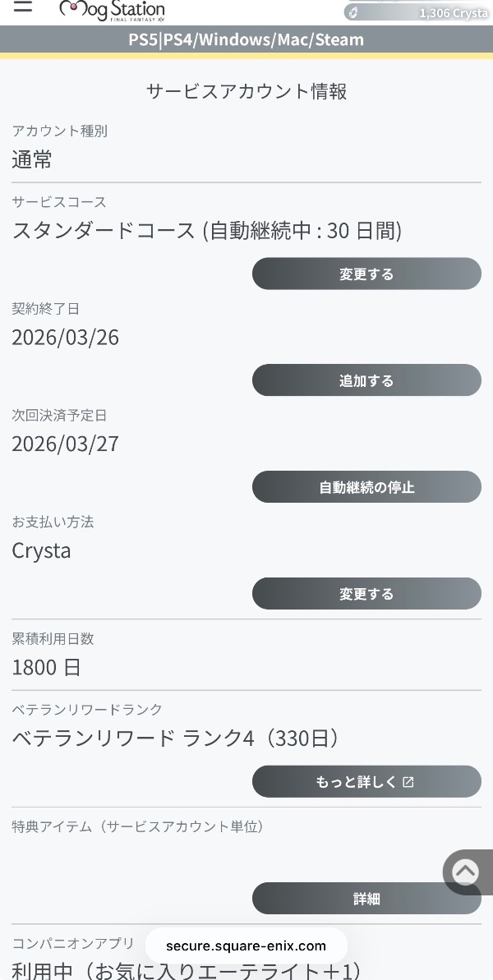Screen dimensions: 493x980
Task: Click the 1800 日 cumulative days value
Action: [x=47, y=667]
